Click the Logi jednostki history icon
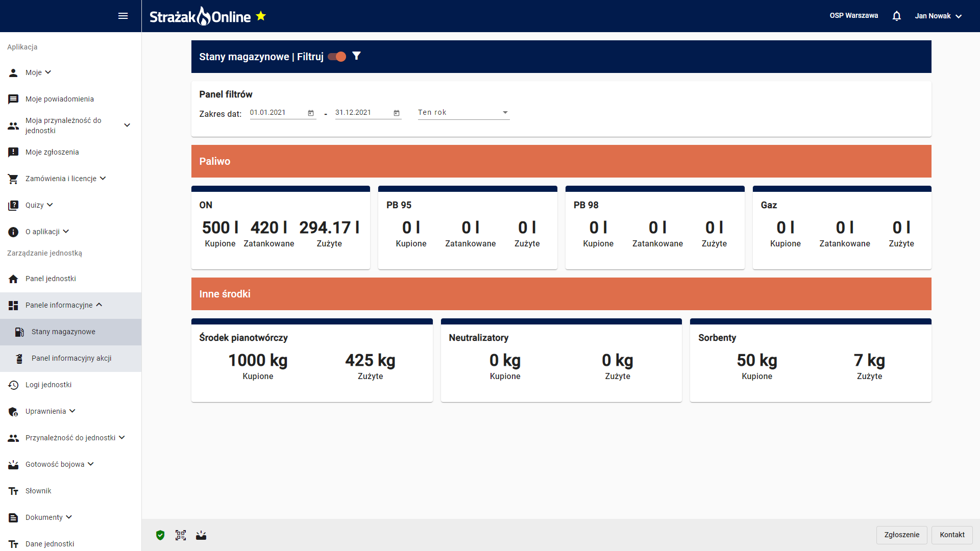The height and width of the screenshot is (551, 980). point(13,385)
